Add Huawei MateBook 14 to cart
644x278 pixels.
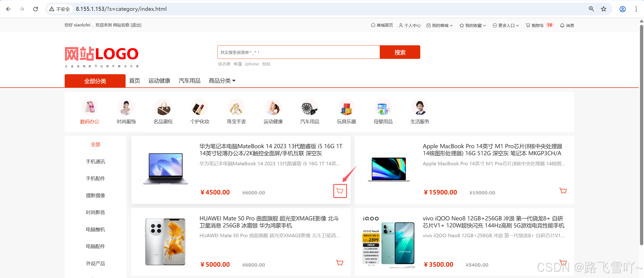[x=340, y=191]
